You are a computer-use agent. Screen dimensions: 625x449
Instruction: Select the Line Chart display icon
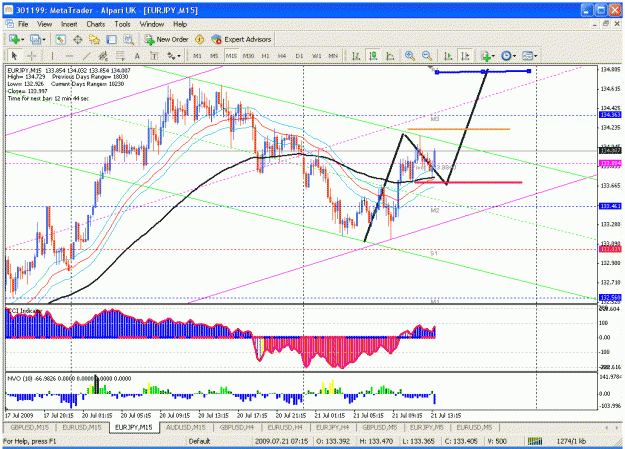pyautogui.click(x=390, y=56)
